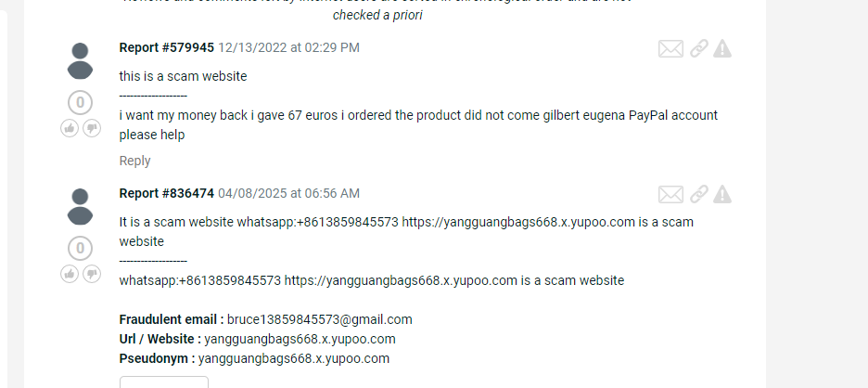Screen dimensions: 868x388
Task: Thumbs down Report #579945
Action: click(92, 129)
